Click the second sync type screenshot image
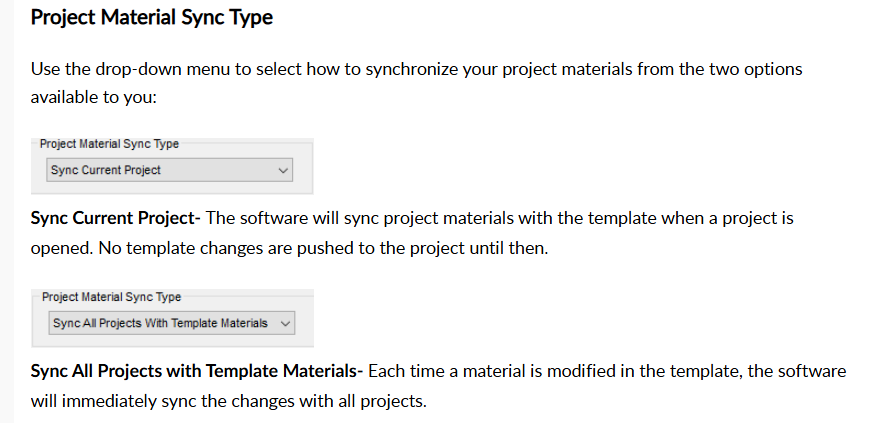This screenshot has height=423, width=869. point(172,318)
